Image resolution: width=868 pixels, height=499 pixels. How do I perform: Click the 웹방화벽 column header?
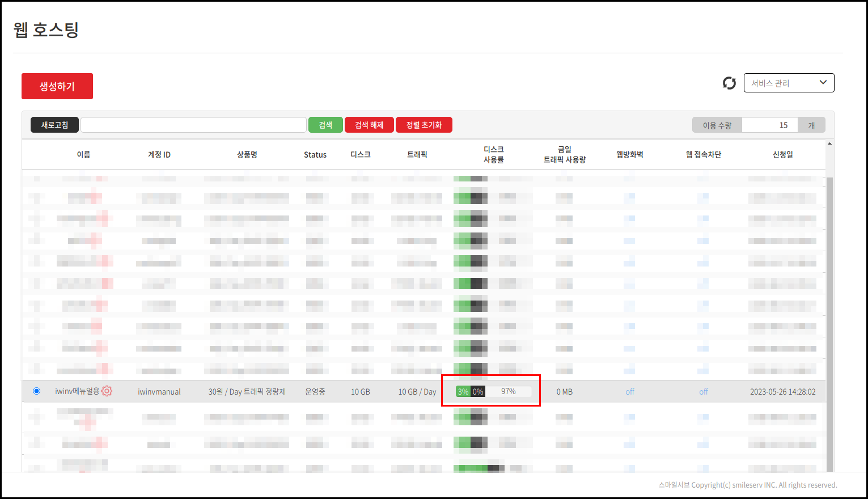[x=630, y=154]
